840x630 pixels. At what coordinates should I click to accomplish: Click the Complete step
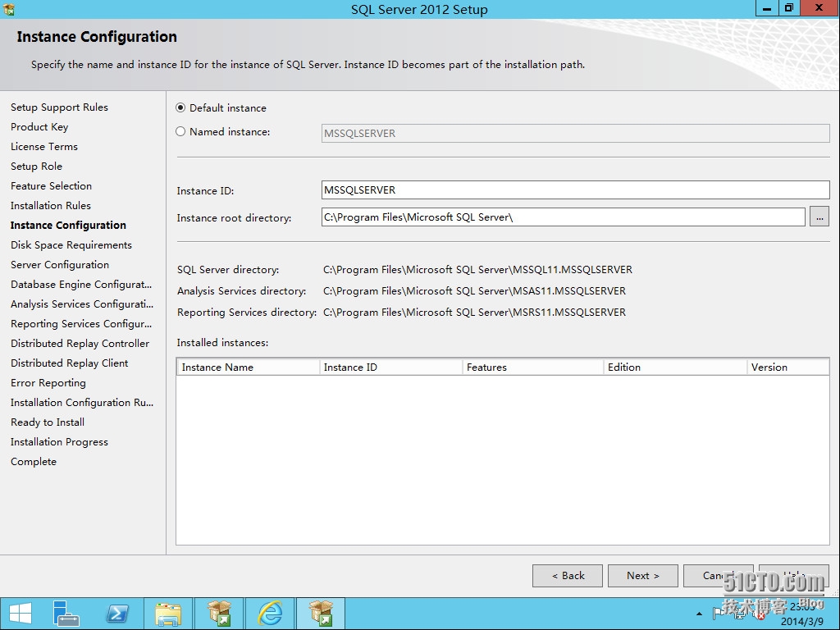34,461
